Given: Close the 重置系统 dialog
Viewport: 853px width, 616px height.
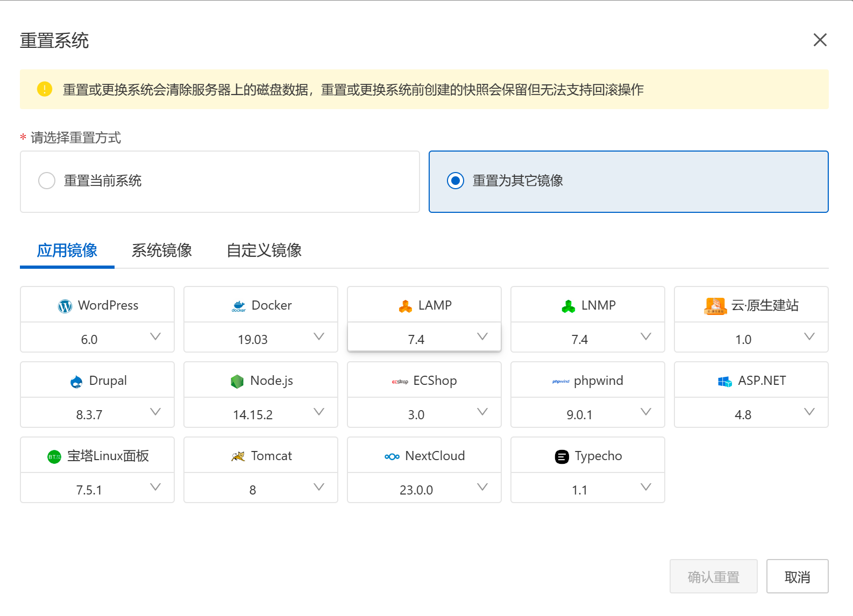Looking at the screenshot, I should coord(820,40).
